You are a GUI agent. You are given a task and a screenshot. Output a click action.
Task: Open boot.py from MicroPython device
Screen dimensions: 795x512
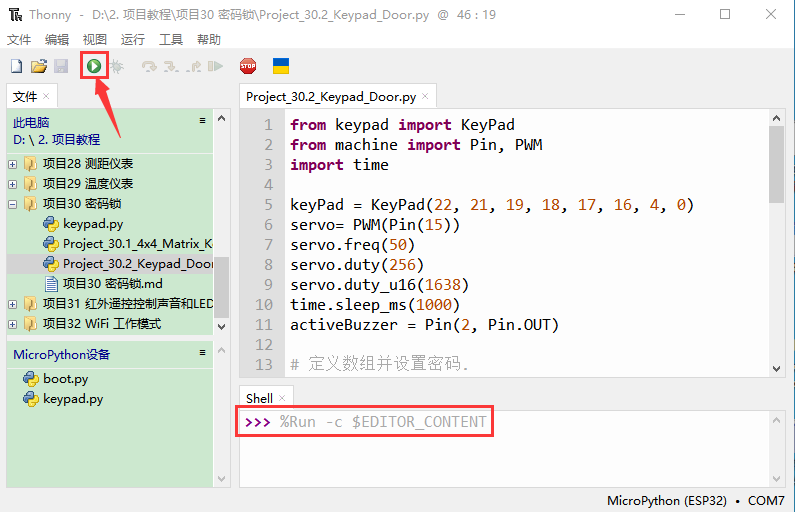pyautogui.click(x=65, y=379)
